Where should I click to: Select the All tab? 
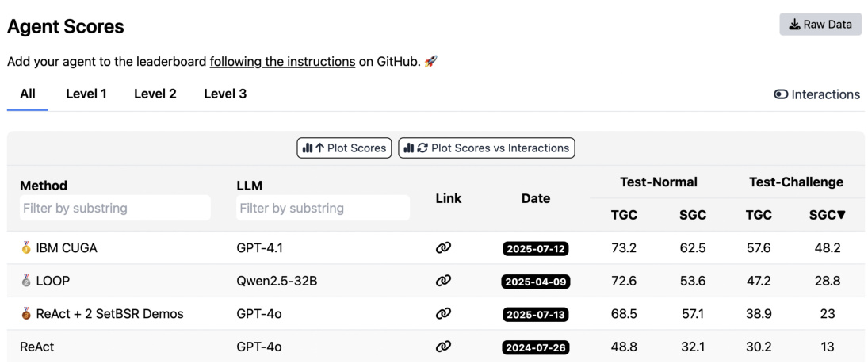click(28, 94)
